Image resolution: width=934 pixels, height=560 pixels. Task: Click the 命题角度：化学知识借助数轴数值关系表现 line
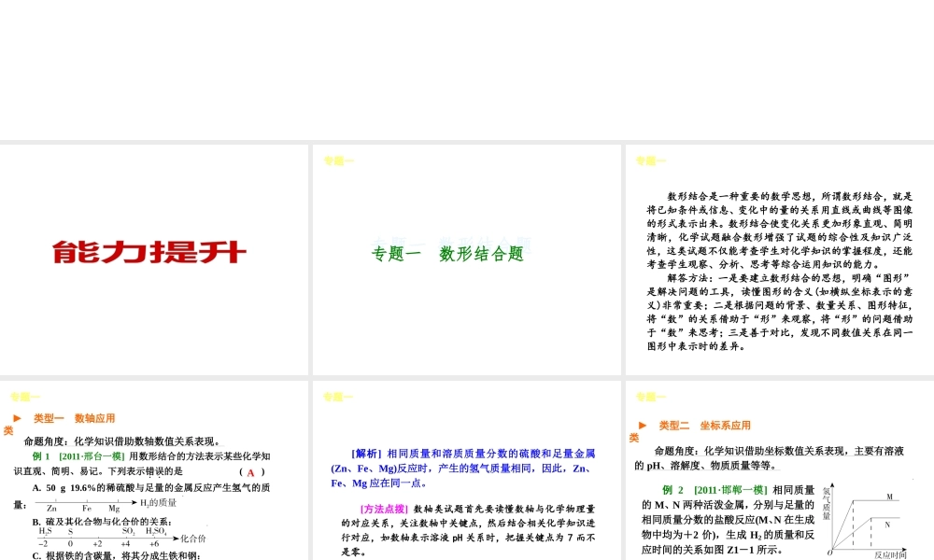122,441
